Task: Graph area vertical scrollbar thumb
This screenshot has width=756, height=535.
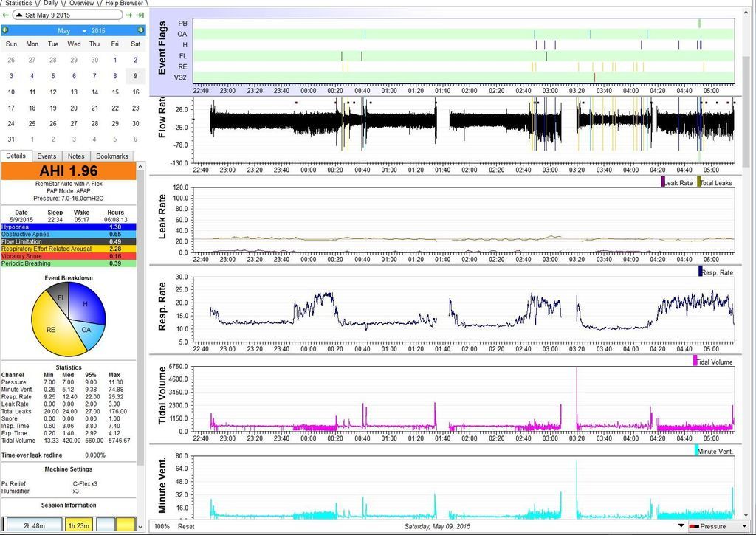Action: pyautogui.click(x=746, y=111)
